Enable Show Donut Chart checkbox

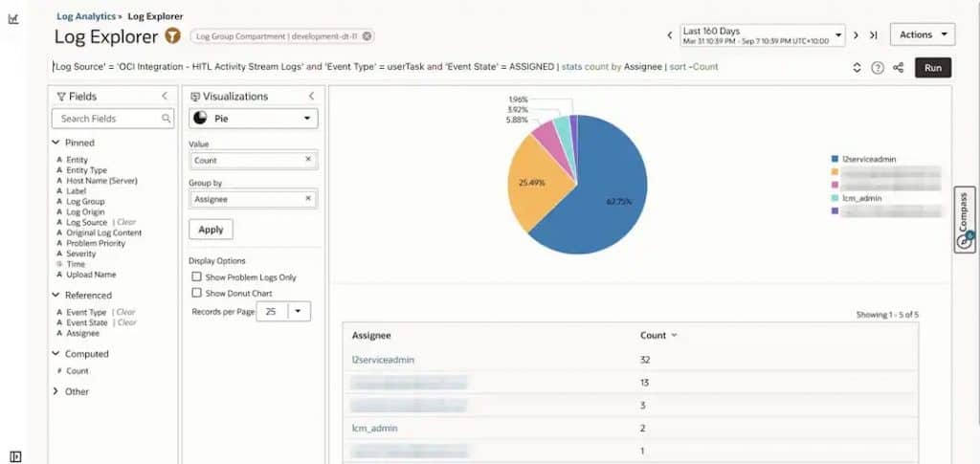[x=197, y=293]
